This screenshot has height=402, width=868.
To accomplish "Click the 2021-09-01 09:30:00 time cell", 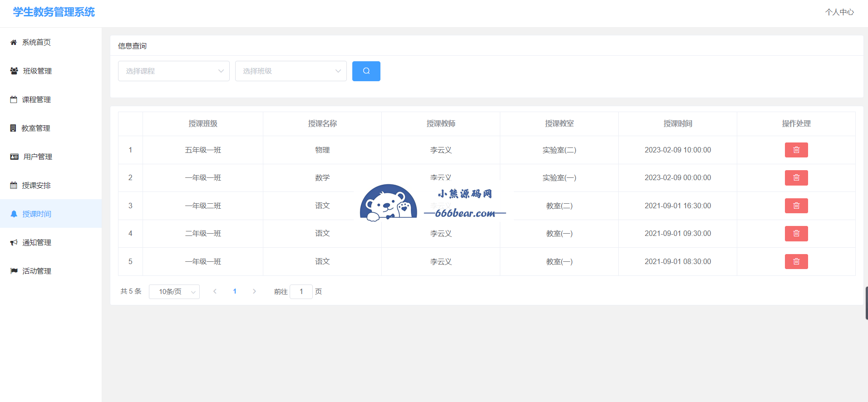I will click(678, 234).
